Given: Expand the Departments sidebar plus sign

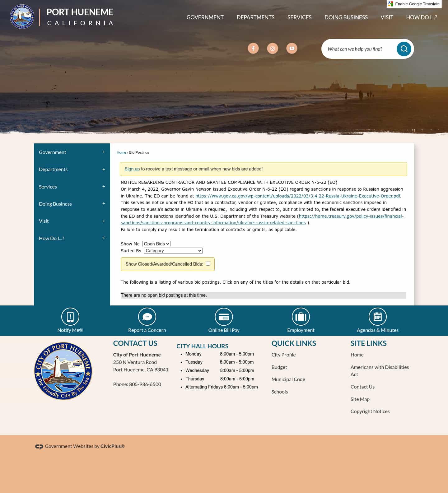Looking at the screenshot, I should click(104, 169).
